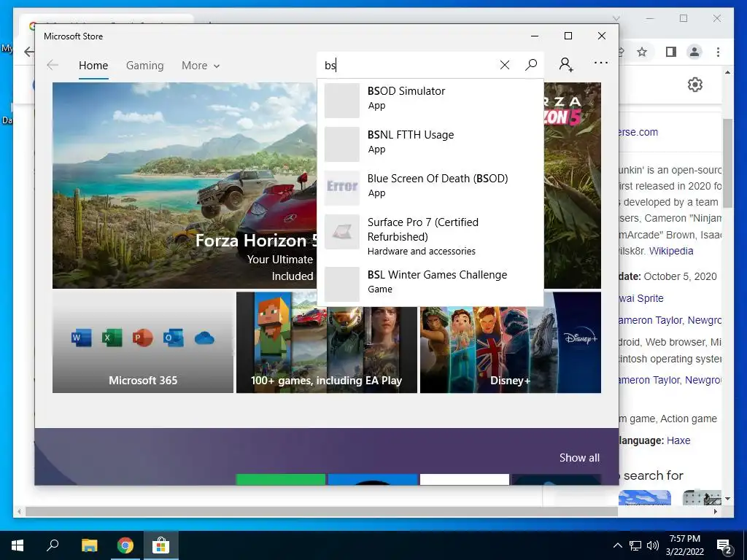Click the Surface Pro 7 product thumbnail
Viewport: 747px width, 560px height.
[342, 231]
